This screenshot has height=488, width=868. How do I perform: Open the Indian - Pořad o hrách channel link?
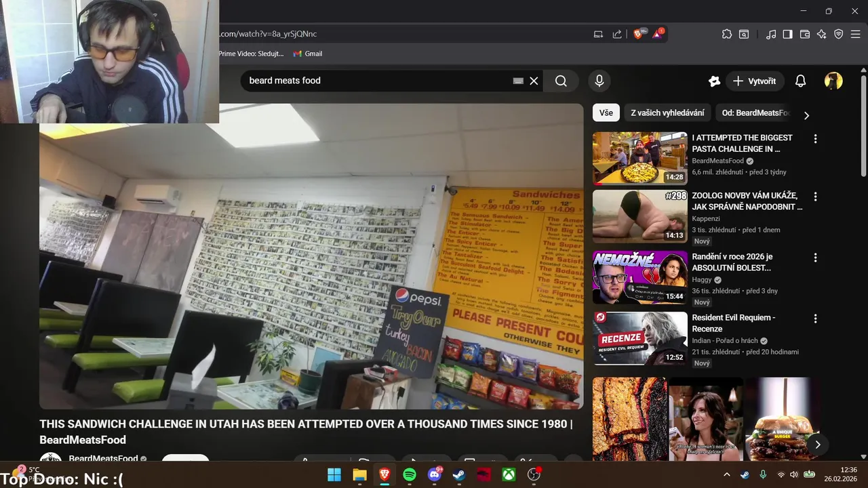tap(724, 340)
